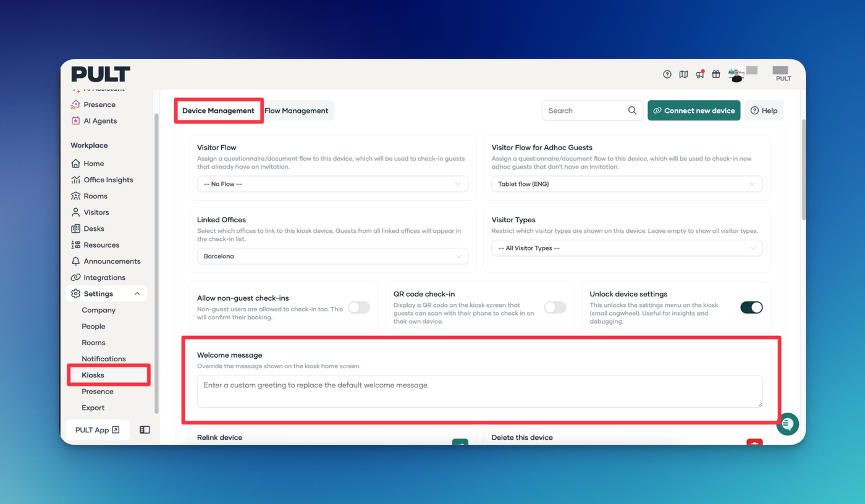865x504 pixels.
Task: Open the map icon in top bar
Action: (683, 74)
